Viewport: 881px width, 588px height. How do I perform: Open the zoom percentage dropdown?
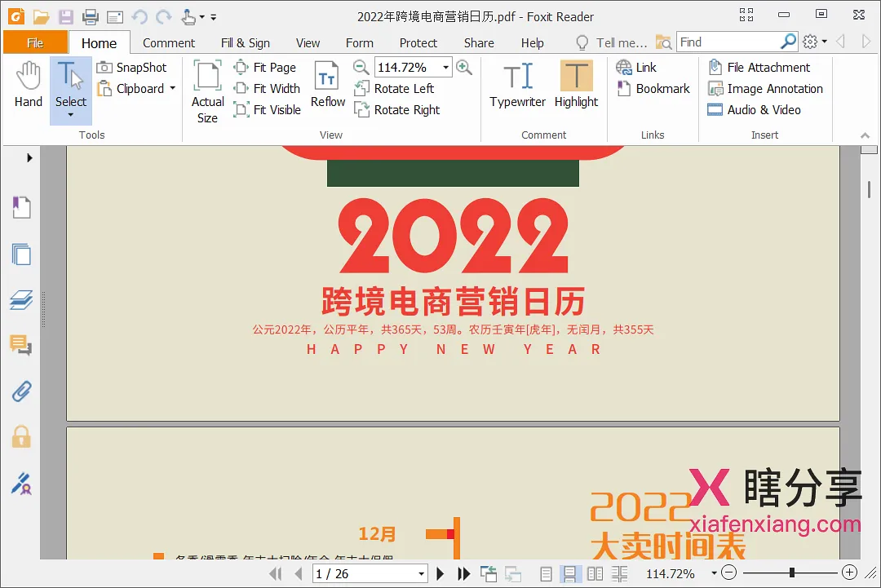click(x=445, y=67)
